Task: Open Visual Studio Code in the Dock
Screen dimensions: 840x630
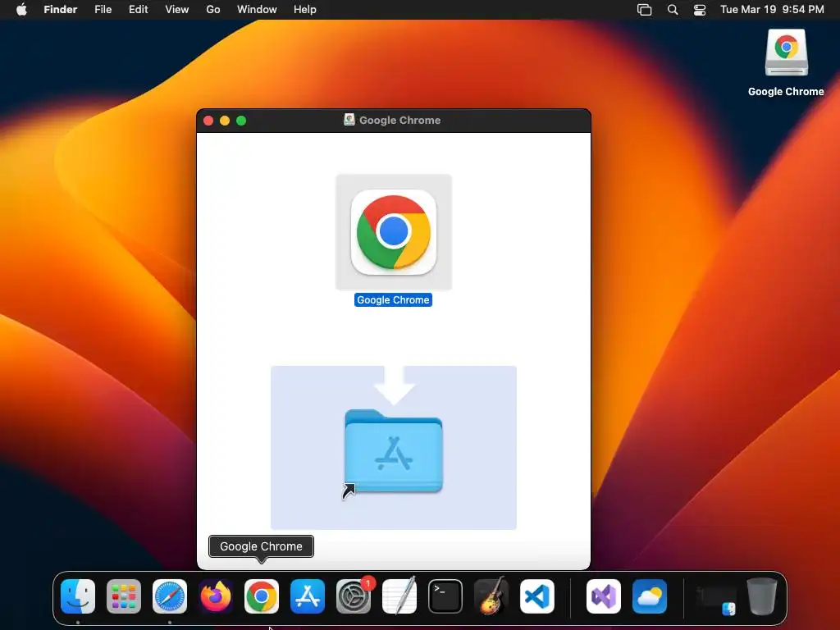Action: coord(536,596)
